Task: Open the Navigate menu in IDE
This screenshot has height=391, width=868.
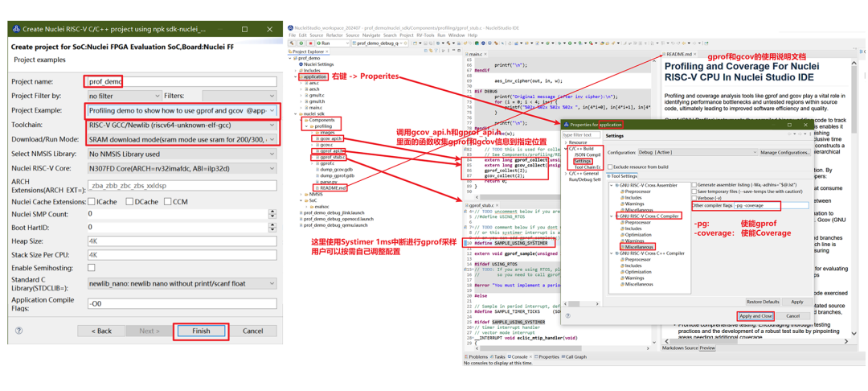Action: [371, 35]
